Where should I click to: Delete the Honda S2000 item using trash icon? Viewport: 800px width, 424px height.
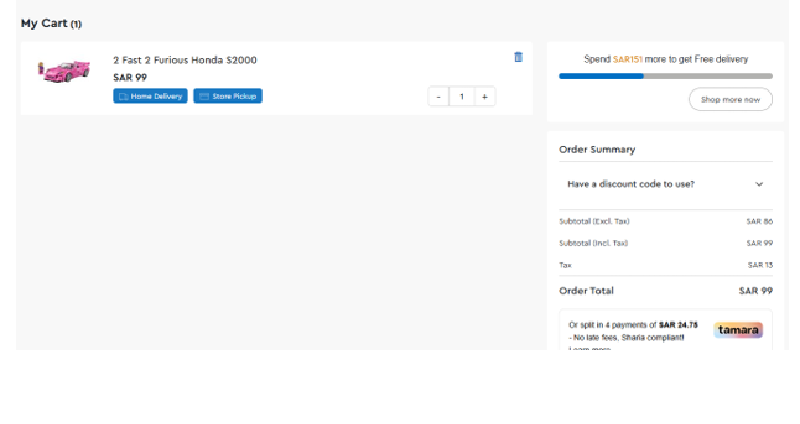(518, 57)
